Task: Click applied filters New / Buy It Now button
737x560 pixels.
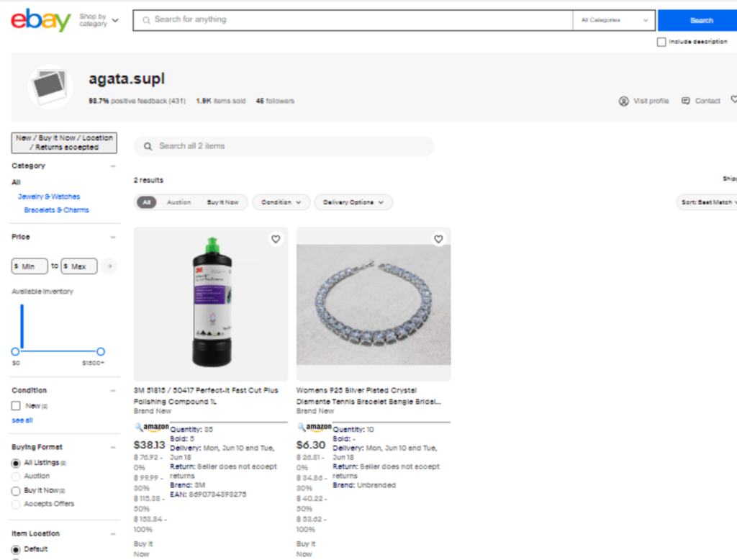Action: [64, 143]
